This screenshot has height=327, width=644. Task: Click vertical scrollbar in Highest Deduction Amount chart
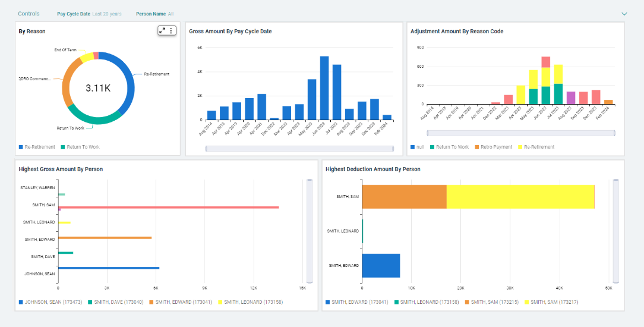coord(615,231)
